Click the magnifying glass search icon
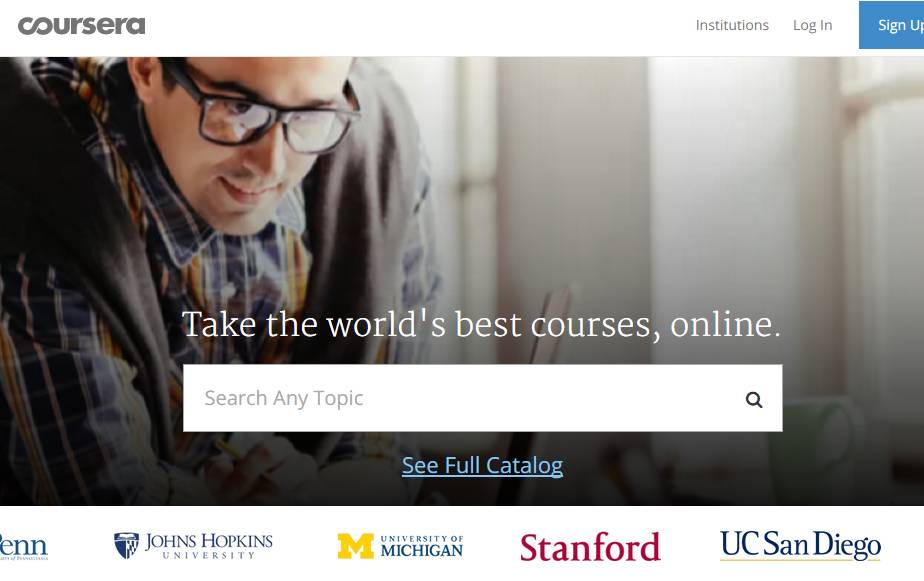Screen dimensions: 924x581 754,400
